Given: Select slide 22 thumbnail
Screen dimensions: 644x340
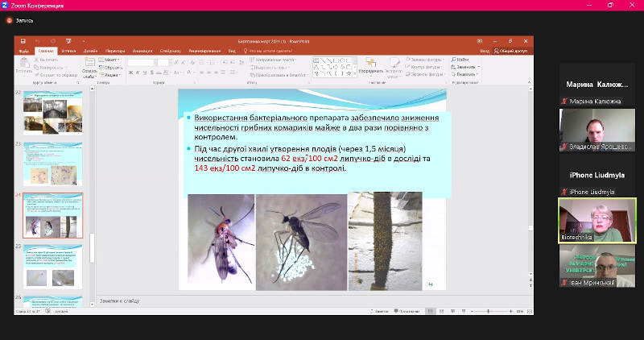Looking at the screenshot, I should coord(52,113).
